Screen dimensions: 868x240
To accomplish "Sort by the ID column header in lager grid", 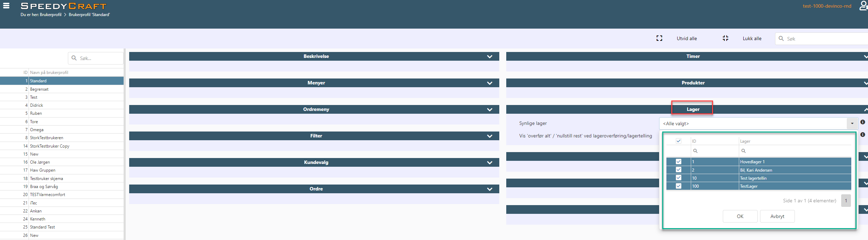I will (x=715, y=141).
